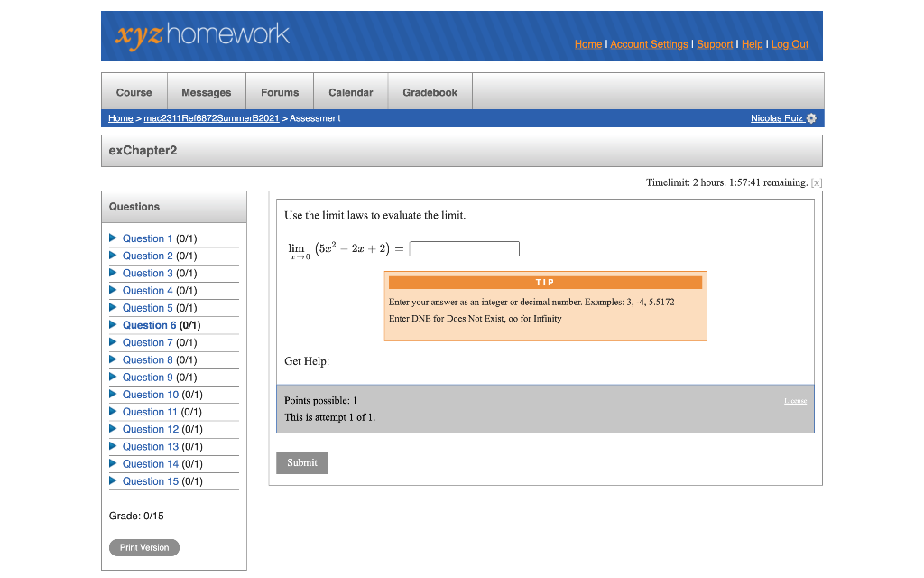Open the License link

point(795,400)
